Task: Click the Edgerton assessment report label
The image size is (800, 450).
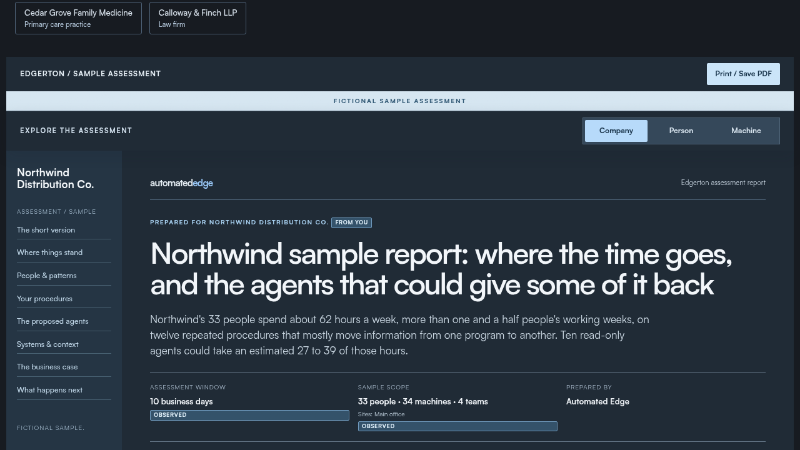Action: point(723,183)
